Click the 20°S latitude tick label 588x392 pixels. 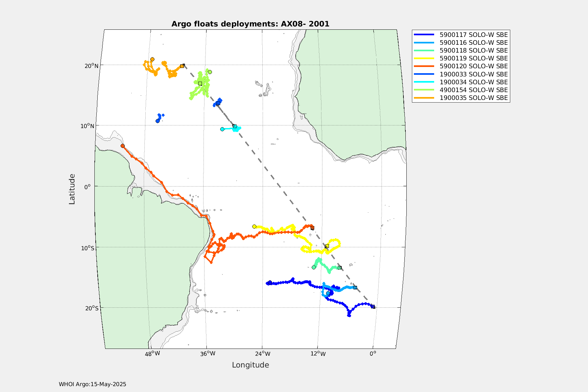point(92,308)
